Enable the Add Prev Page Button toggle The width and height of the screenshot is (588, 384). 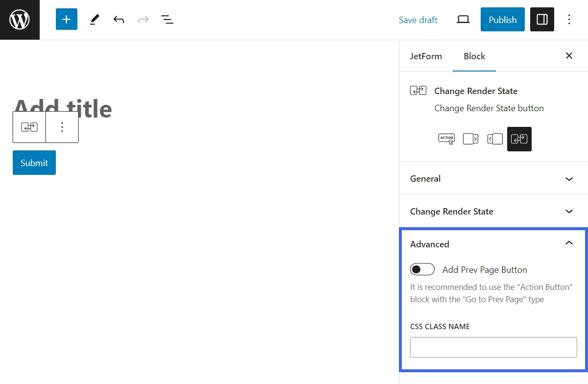click(422, 269)
